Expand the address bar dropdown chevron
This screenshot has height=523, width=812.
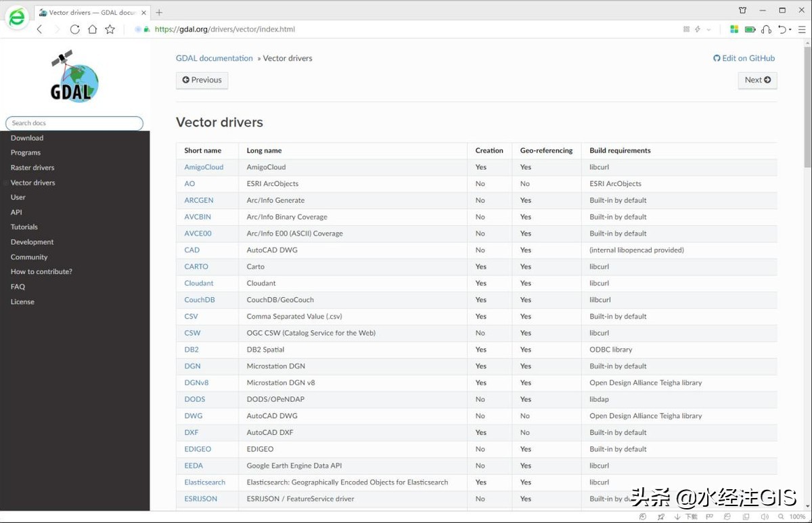tap(708, 29)
